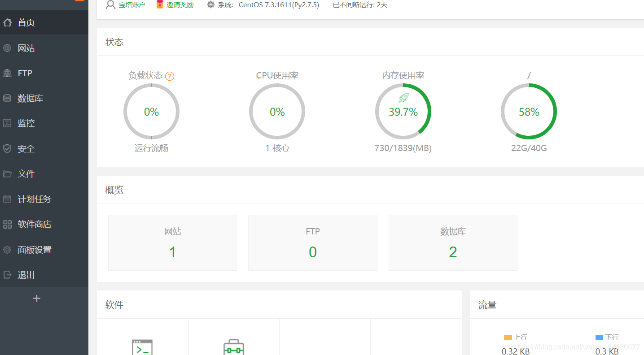This screenshot has height=355, width=644.
Task: Click the FTP icon in the sidebar
Action: (x=7, y=73)
